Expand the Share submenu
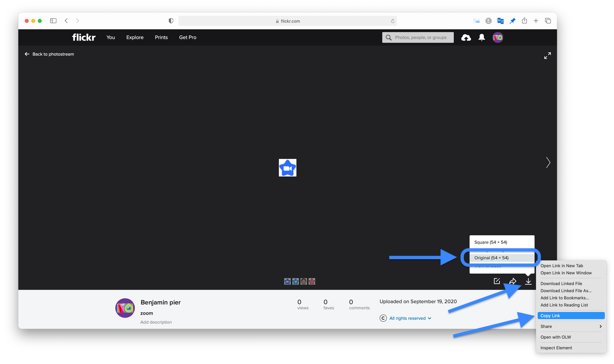The height and width of the screenshot is (364, 614). click(x=571, y=327)
